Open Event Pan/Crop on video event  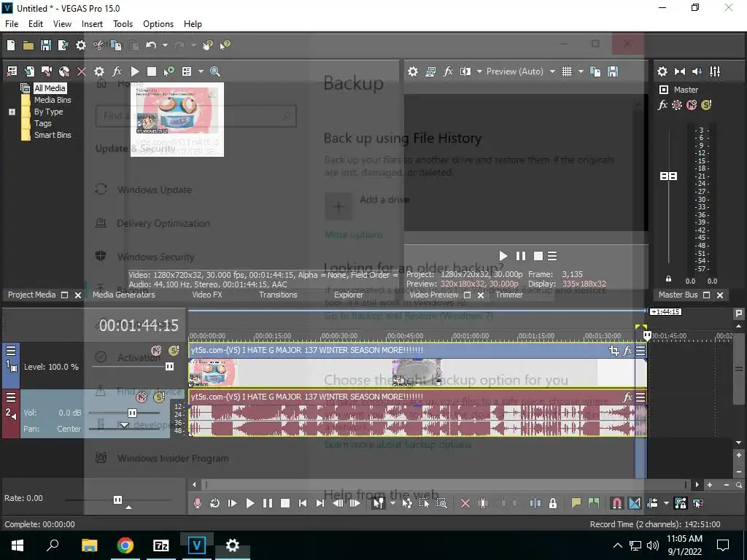pyautogui.click(x=614, y=351)
